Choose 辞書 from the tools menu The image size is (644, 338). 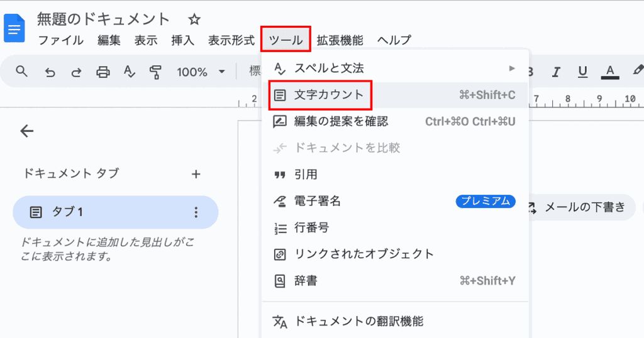tap(306, 281)
